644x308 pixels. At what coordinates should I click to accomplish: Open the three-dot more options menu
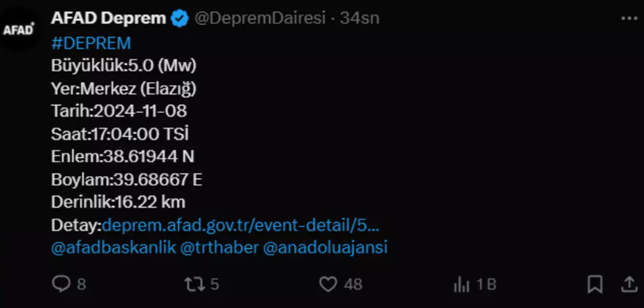[x=629, y=19]
